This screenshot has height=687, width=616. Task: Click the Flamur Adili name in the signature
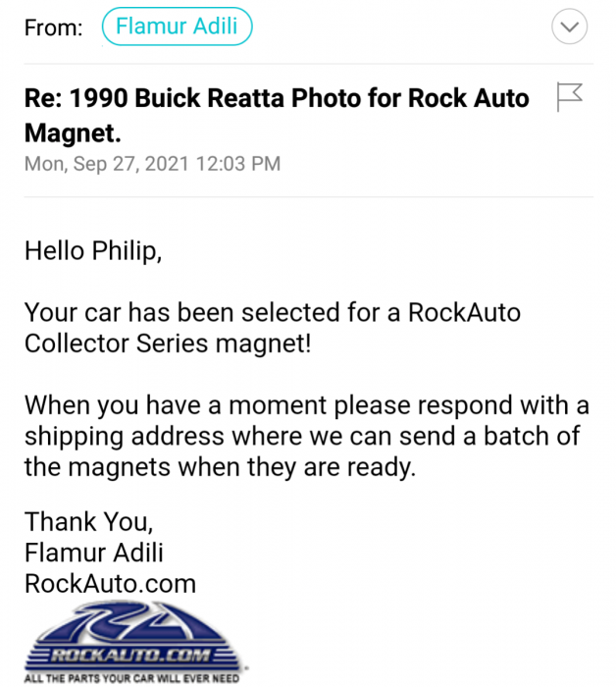click(95, 552)
